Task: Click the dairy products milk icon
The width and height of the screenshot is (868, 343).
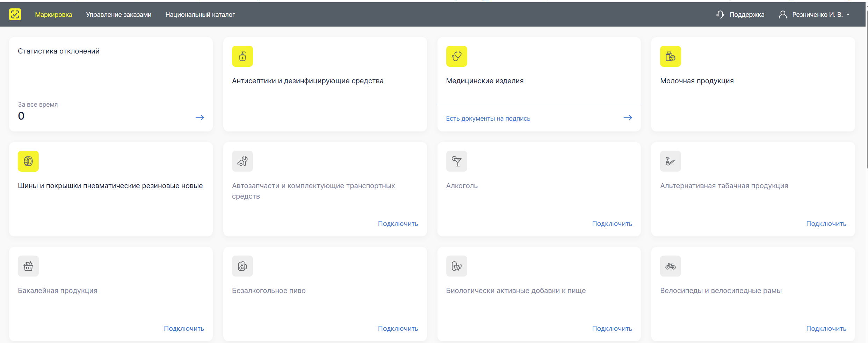Action: (671, 56)
